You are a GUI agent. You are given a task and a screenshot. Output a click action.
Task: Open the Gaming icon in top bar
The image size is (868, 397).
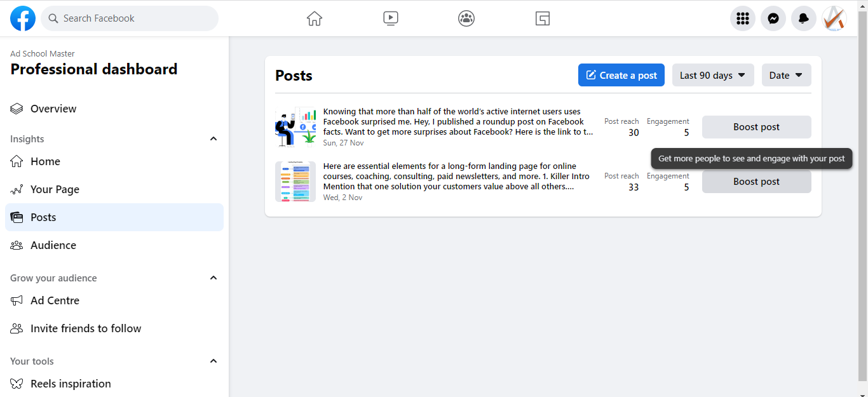point(542,18)
